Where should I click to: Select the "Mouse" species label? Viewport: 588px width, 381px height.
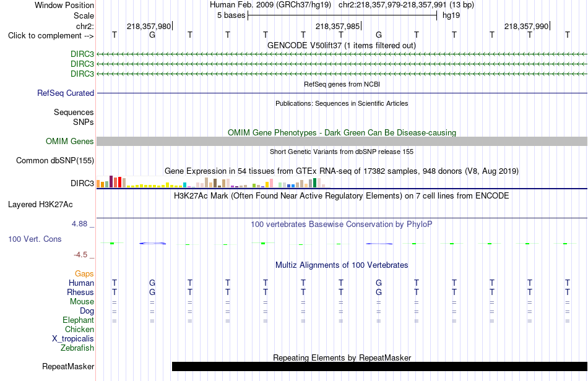pos(82,302)
